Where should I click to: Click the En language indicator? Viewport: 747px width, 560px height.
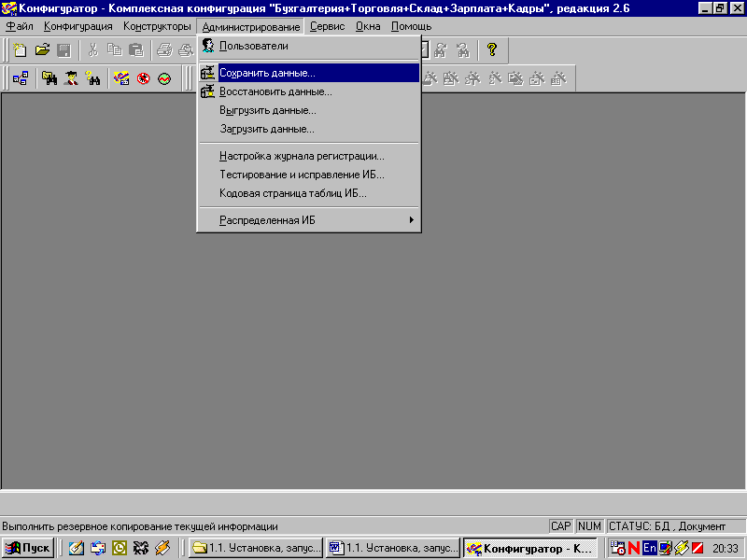click(x=649, y=548)
